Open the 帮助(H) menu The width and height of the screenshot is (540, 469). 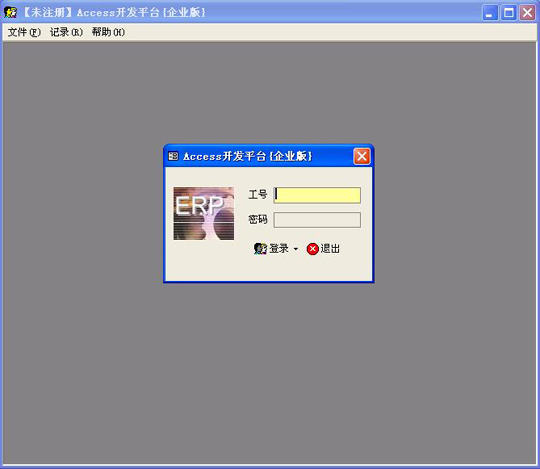(x=108, y=32)
